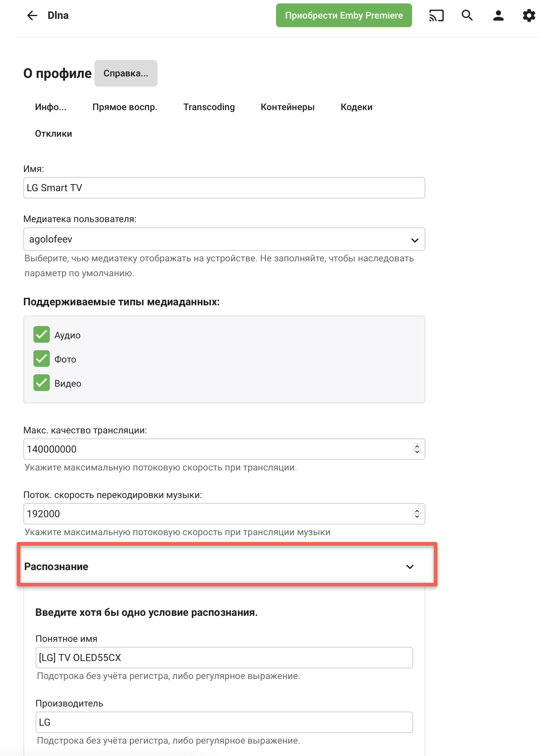Click stepper arrows on music transcoding bitrate
The image size is (539, 756).
point(417,513)
